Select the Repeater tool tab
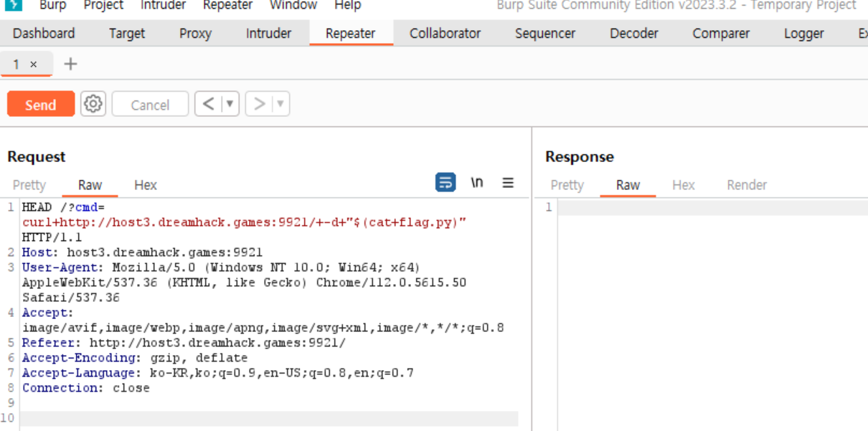Screen dimensions: 868x431 [x=351, y=33]
